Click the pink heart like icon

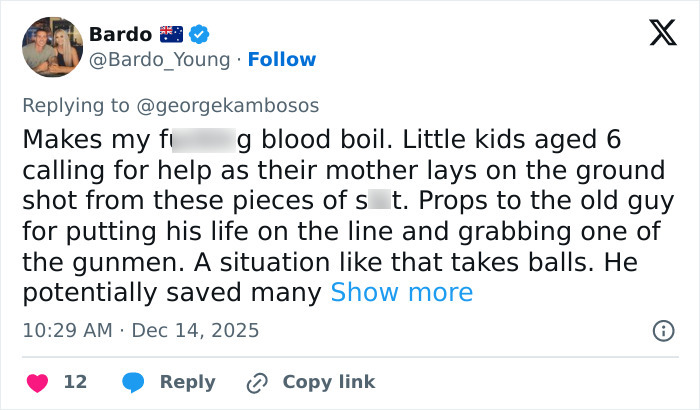click(x=36, y=382)
